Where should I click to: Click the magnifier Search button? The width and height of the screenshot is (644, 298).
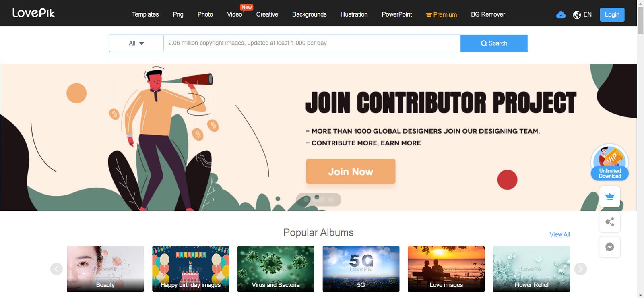click(x=494, y=43)
